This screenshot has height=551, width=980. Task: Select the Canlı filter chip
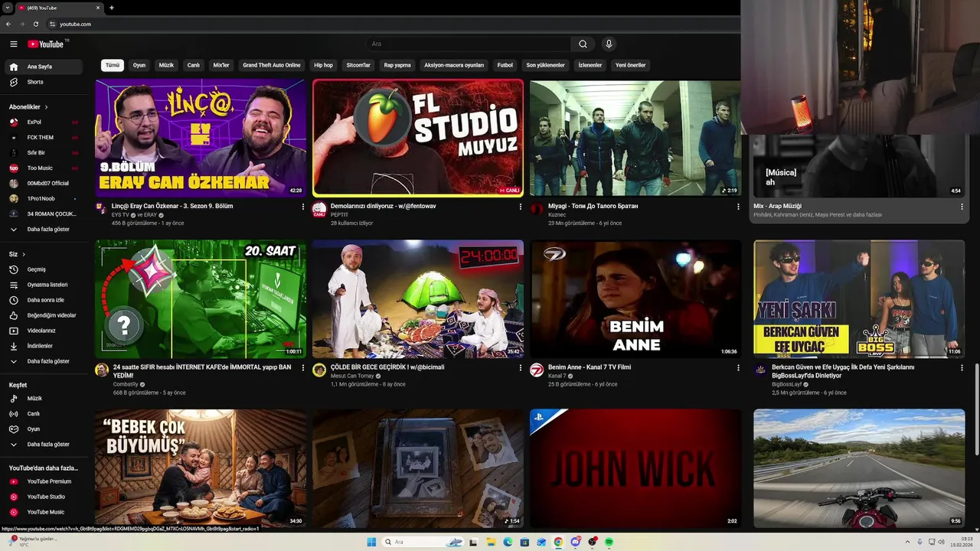[194, 65]
